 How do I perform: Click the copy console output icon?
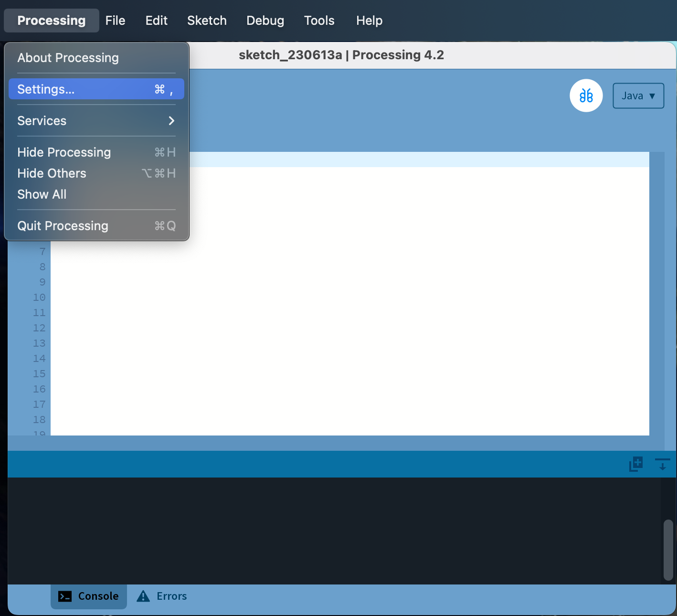[635, 464]
